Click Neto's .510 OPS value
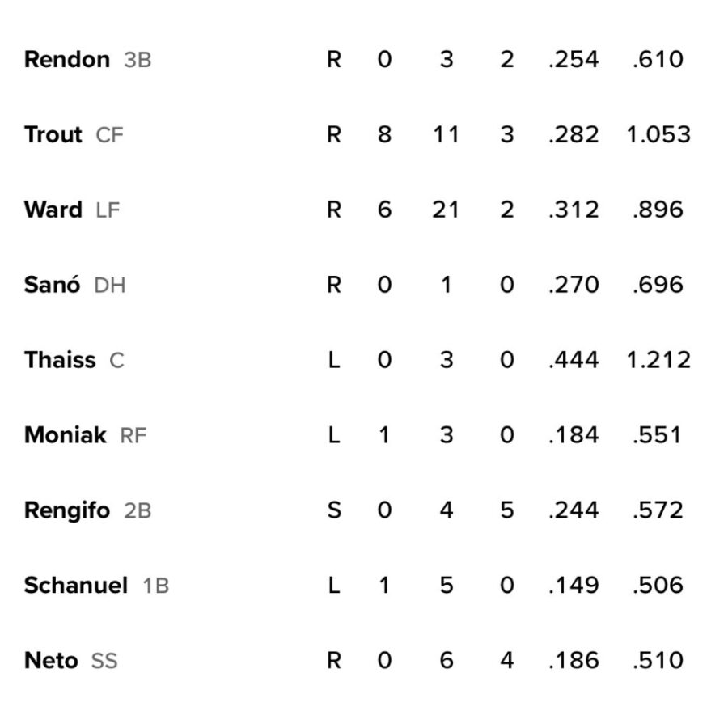The image size is (728, 728). click(x=658, y=661)
